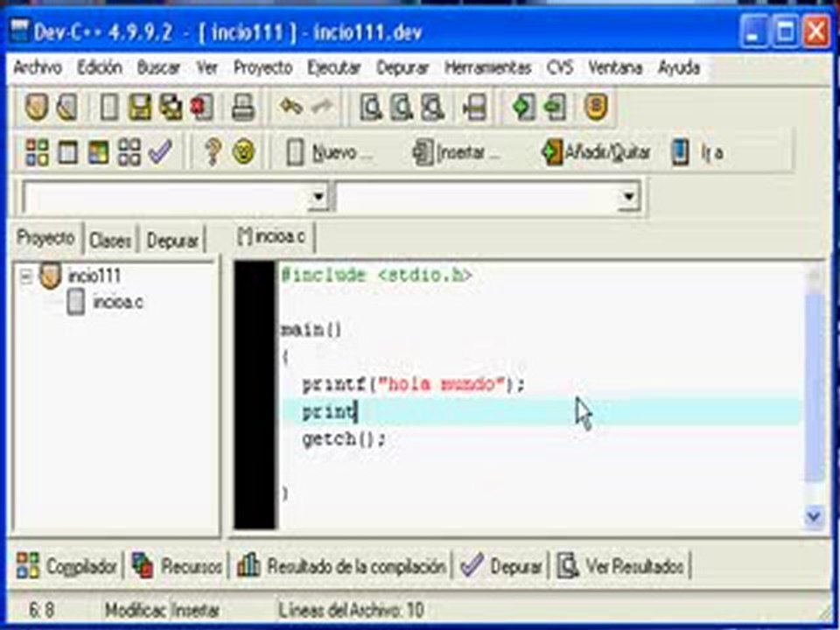
Task: Open the CVS menu
Action: coord(560,68)
